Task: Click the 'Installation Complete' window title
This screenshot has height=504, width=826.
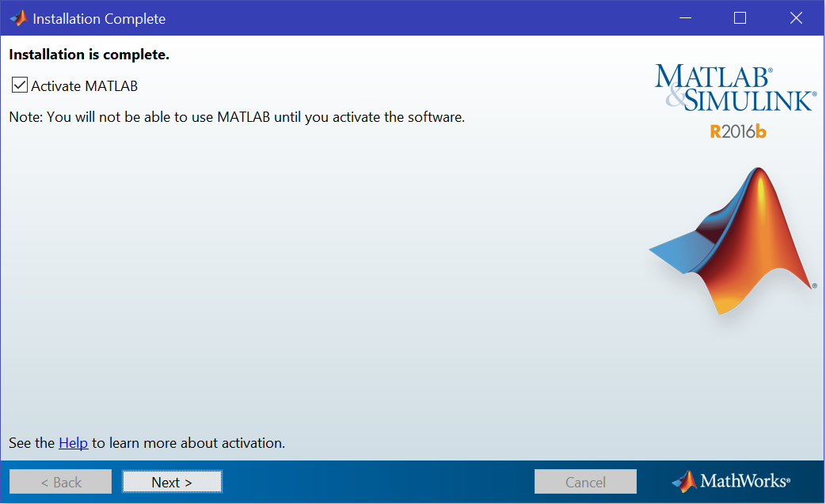Action: pyautogui.click(x=99, y=19)
